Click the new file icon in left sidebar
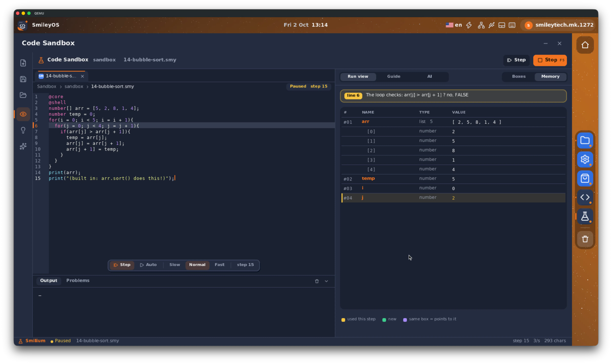Screen dimensions: 612x364 [23, 63]
